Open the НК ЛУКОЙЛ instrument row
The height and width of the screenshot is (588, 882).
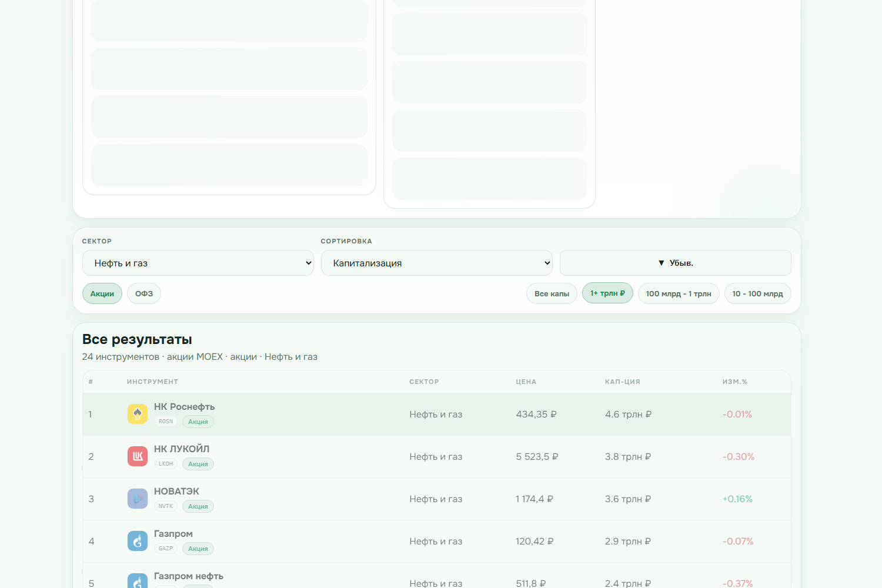[437, 457]
